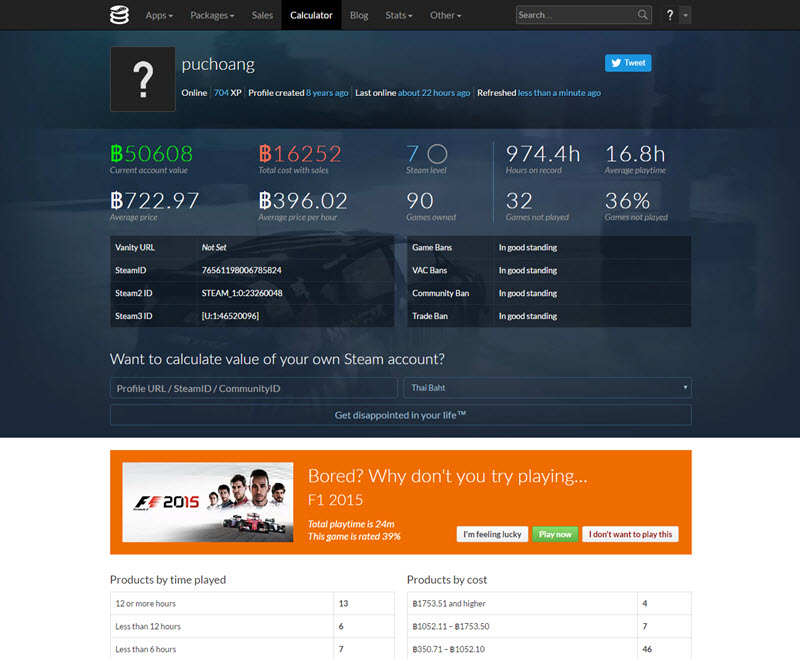Click Community Ban 'In good standing' status

pyautogui.click(x=528, y=293)
